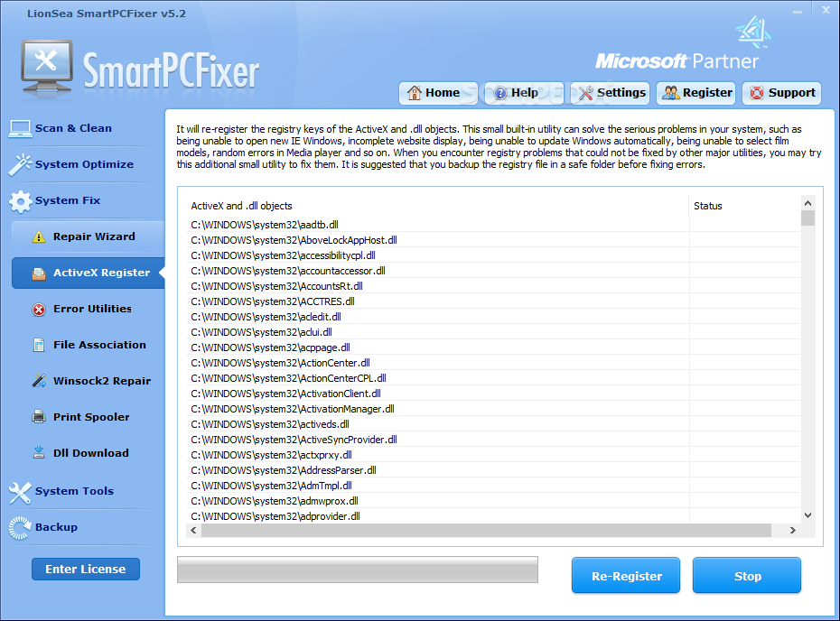Click the System Optimize wand icon
The image size is (840, 621).
pos(21,165)
